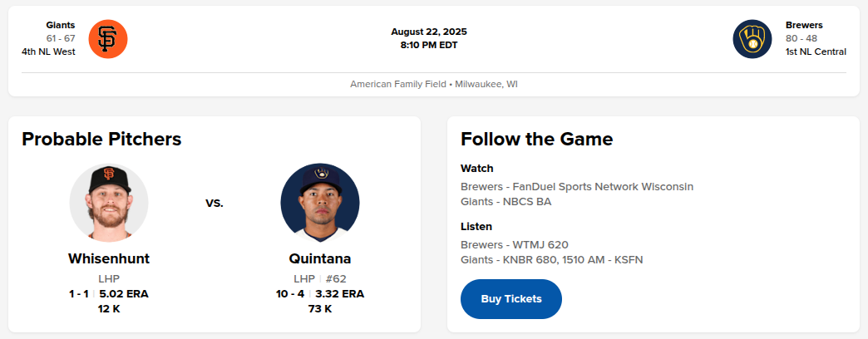Click the Brewers WTMJ 620 radio listing
Screen dimensions: 868x339
[514, 245]
